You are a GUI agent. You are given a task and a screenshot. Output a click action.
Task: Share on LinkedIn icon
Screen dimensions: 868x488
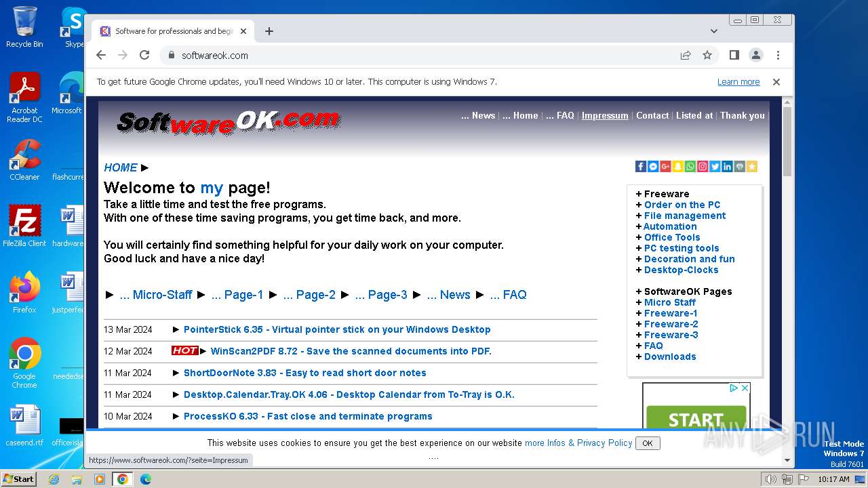pyautogui.click(x=727, y=166)
